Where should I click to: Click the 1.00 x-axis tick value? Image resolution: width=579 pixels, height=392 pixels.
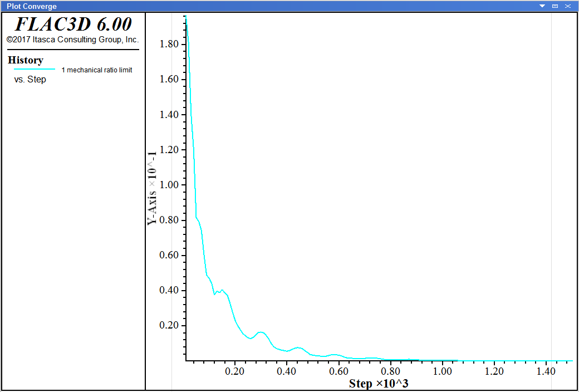pyautogui.click(x=443, y=371)
